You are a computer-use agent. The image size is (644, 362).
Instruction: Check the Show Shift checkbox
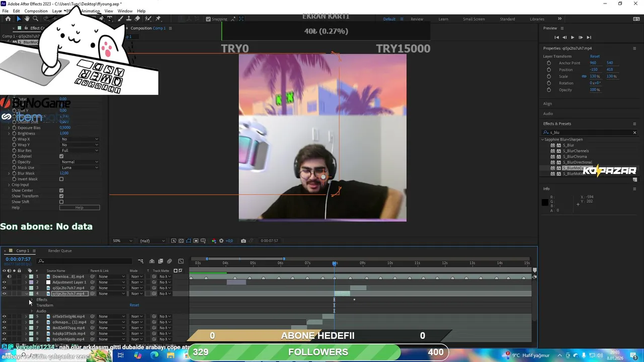click(x=61, y=202)
